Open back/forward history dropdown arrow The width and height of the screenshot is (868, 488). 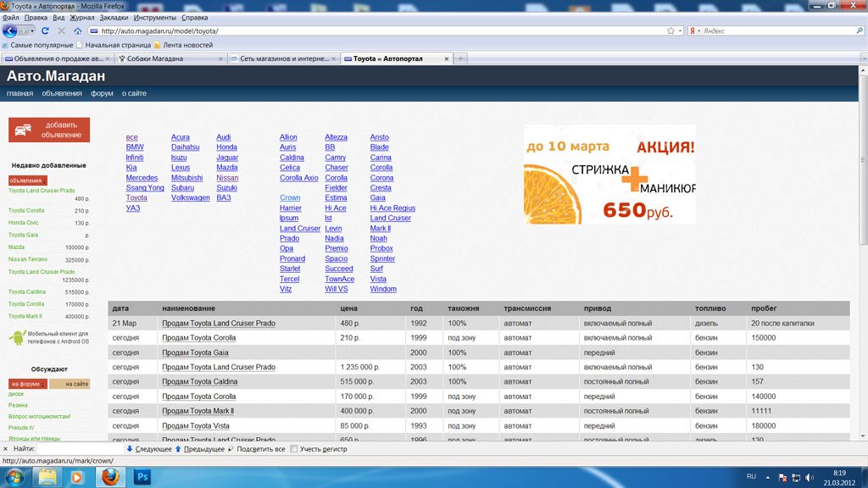coord(31,30)
